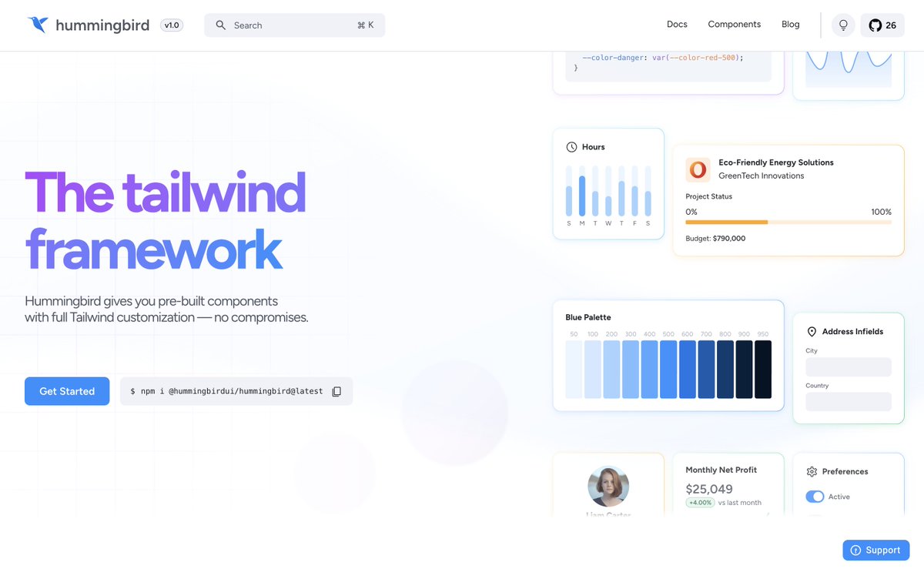Image resolution: width=924 pixels, height=569 pixels.
Task: Click the Country input field
Action: [849, 402]
